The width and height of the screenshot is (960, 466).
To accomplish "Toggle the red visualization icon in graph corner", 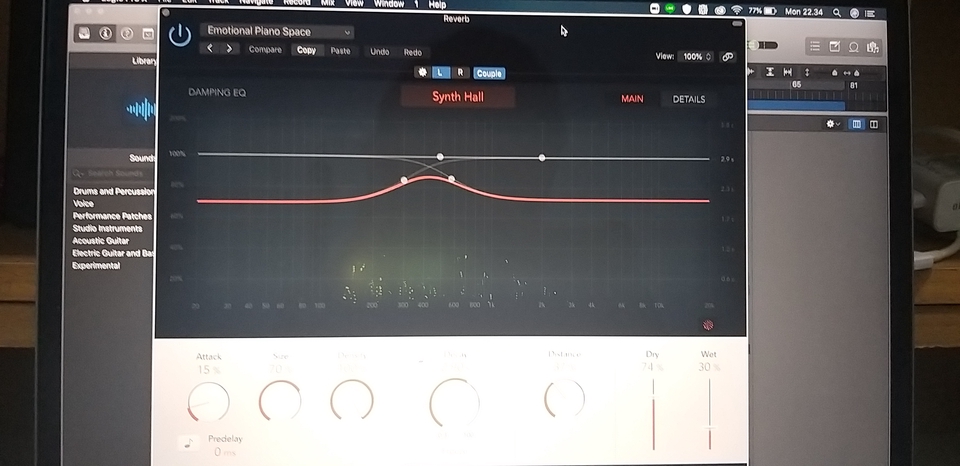I will pyautogui.click(x=708, y=325).
